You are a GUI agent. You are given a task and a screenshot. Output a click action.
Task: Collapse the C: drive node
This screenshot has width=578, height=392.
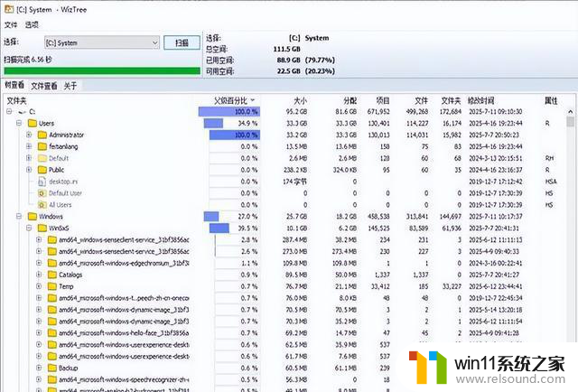9,111
